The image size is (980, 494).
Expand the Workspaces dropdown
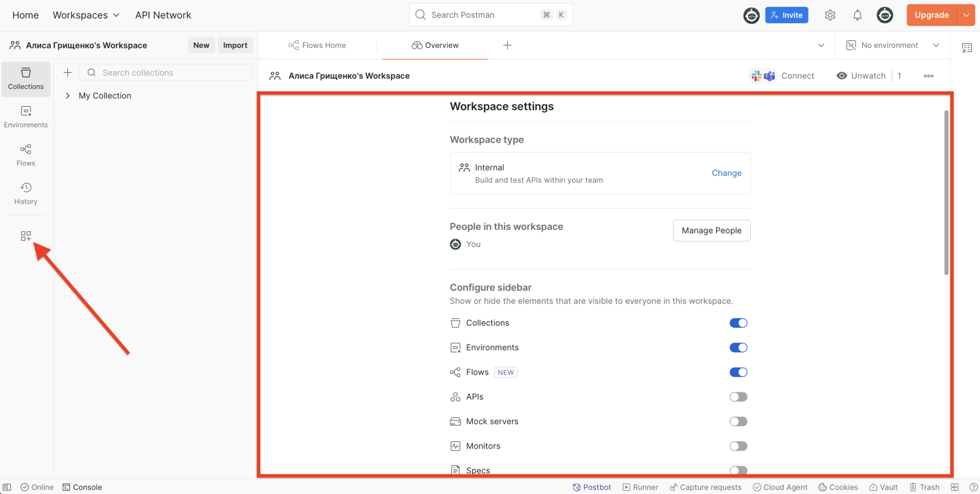click(86, 15)
